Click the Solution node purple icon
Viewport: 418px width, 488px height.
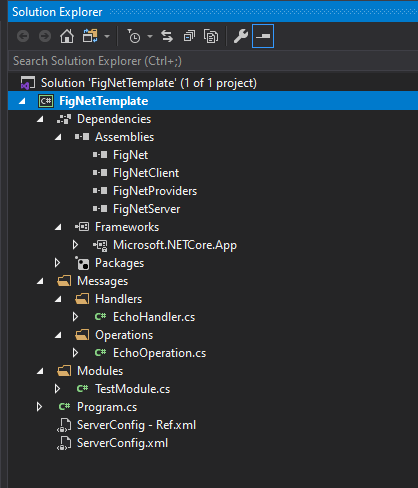coord(28,83)
